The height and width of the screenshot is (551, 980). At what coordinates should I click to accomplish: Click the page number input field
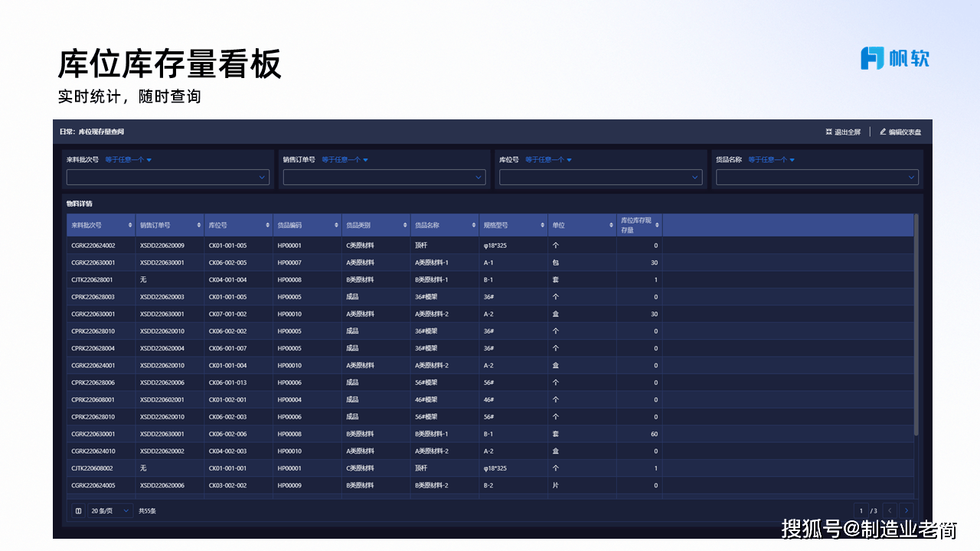(862, 510)
